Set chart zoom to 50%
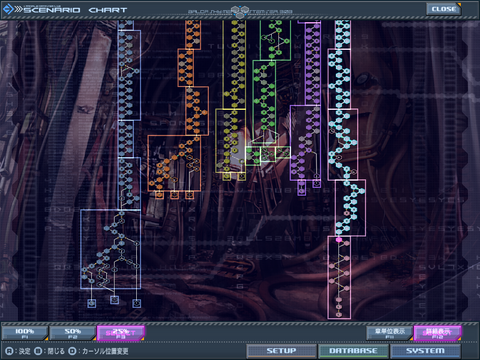 click(72, 333)
